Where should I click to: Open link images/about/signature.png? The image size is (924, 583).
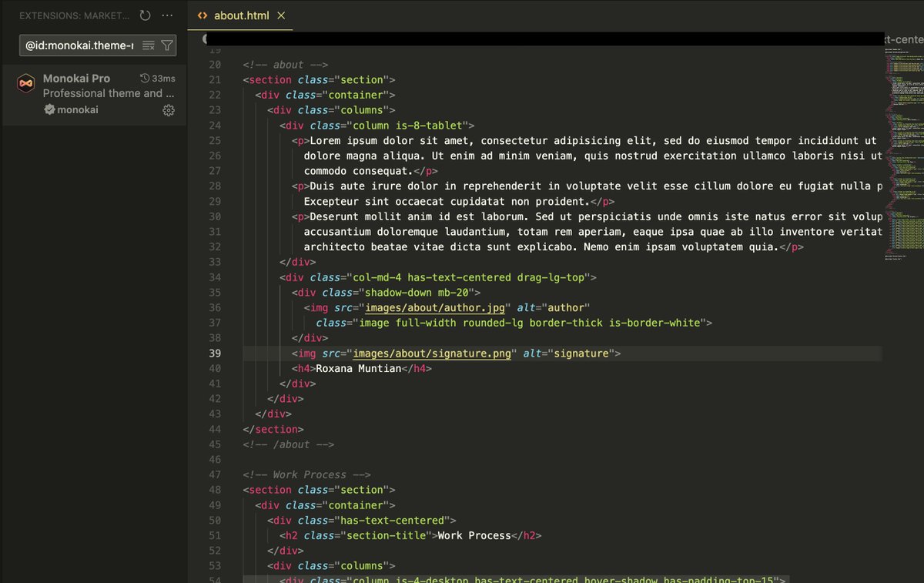(434, 353)
